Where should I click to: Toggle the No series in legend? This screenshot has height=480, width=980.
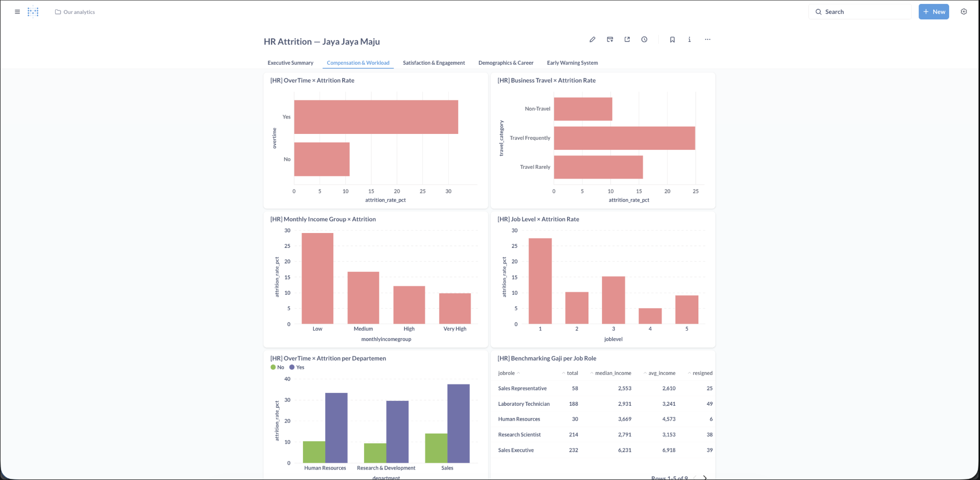click(x=277, y=367)
